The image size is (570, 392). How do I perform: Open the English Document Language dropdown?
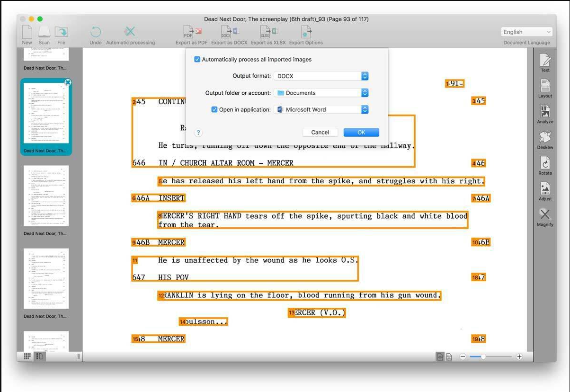click(526, 32)
